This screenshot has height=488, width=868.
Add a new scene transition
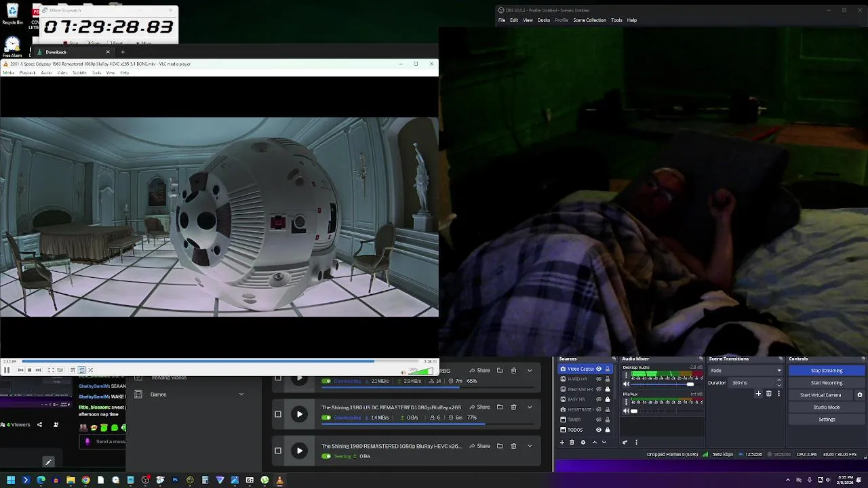(758, 394)
